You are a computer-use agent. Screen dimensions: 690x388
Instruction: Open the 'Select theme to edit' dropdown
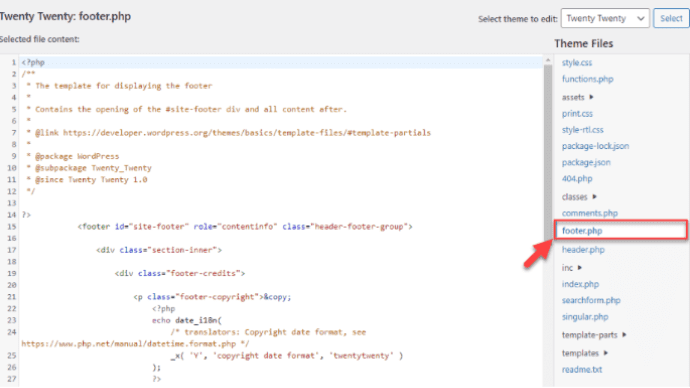point(605,18)
